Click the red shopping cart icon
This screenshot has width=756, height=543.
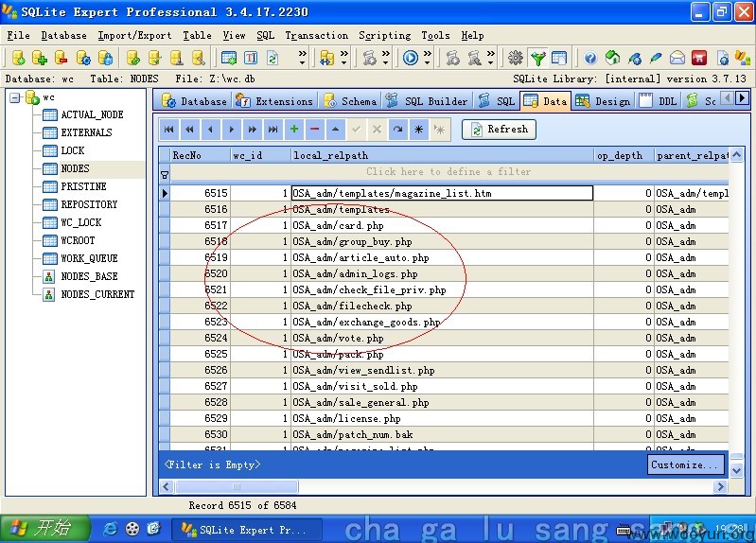[x=699, y=58]
